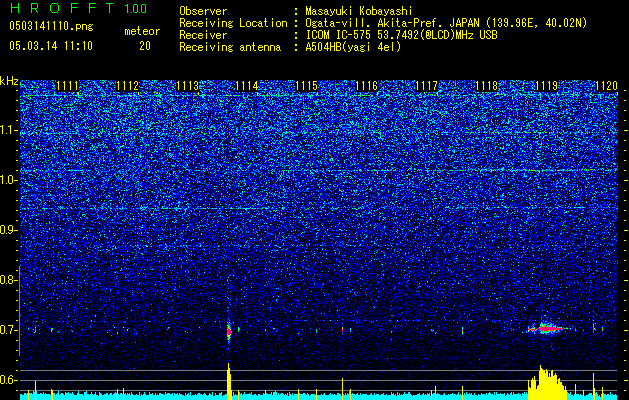Select the ICOM IC-575 receiver description

click(401, 35)
